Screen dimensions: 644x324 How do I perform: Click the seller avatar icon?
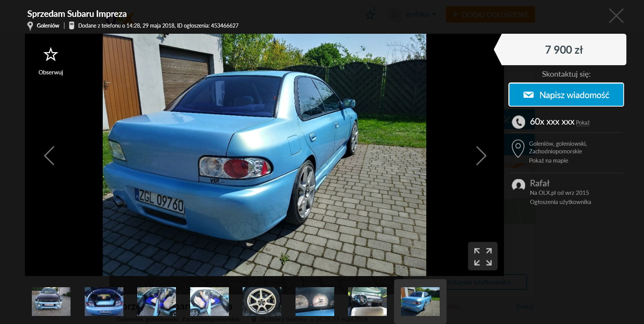click(x=518, y=186)
